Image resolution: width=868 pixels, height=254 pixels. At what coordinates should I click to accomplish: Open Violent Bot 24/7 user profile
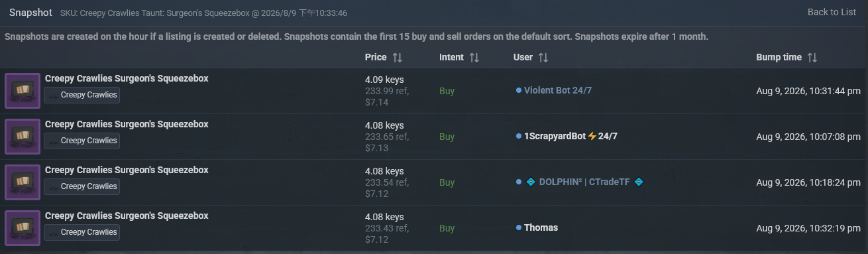click(557, 90)
